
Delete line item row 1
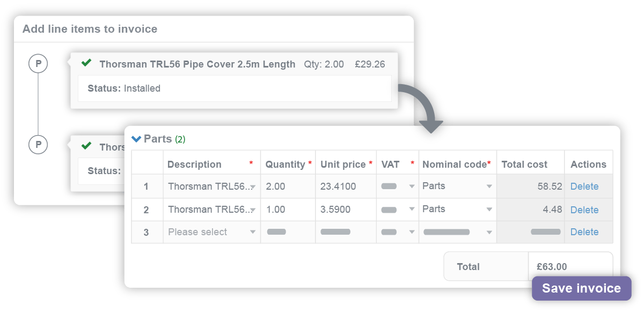584,186
